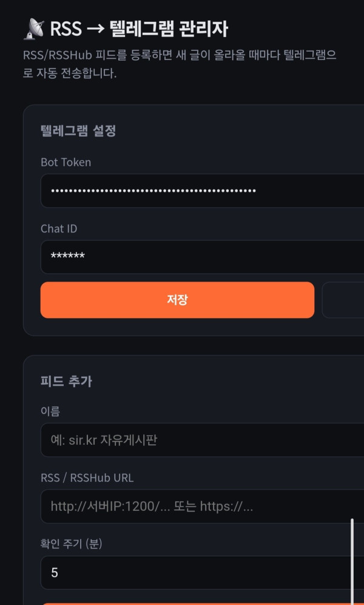Focus the Chat ID input with asterisks

tap(202, 257)
